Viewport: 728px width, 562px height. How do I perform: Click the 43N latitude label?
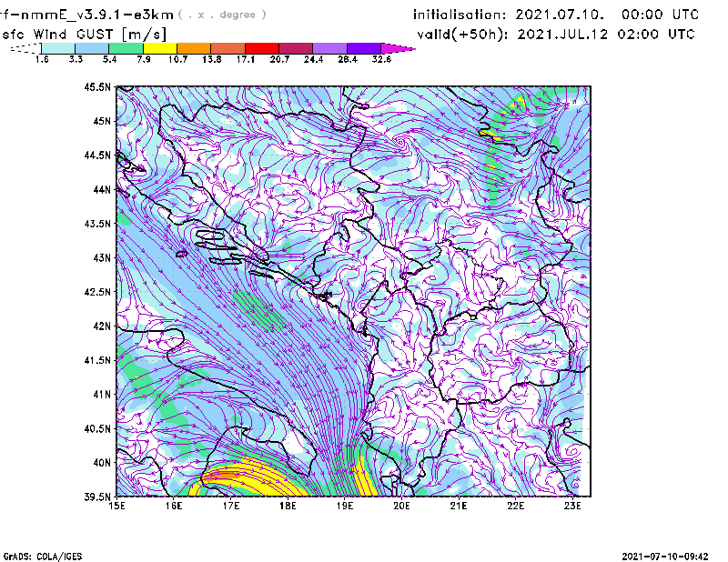click(x=102, y=257)
